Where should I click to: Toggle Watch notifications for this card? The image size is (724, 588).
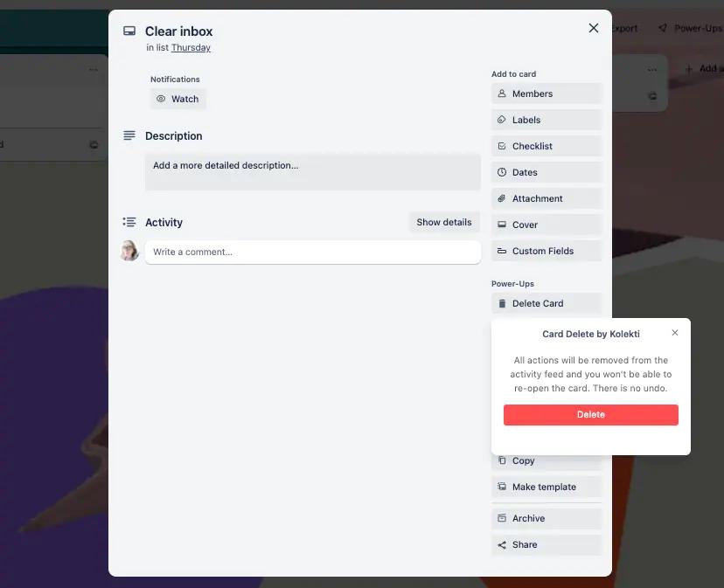[x=178, y=99]
